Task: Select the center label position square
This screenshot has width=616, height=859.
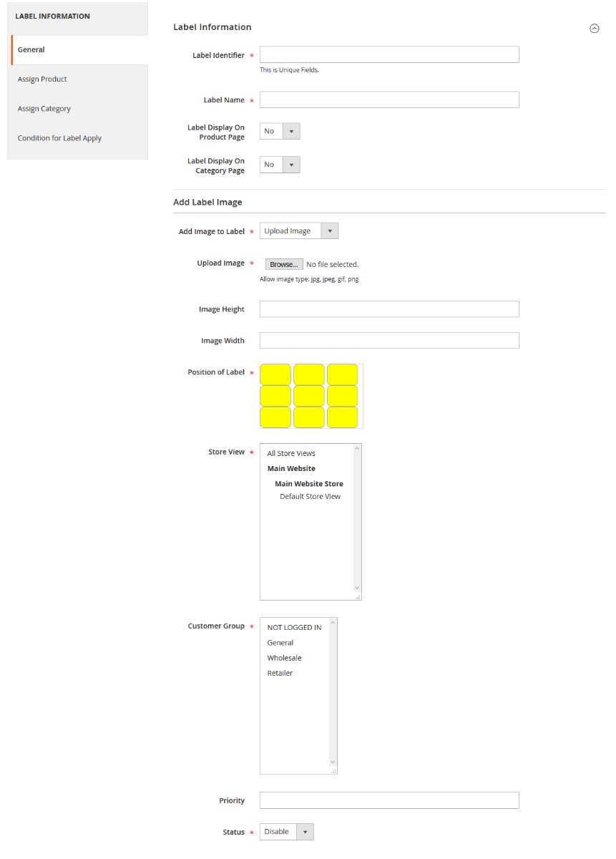Action: point(309,396)
